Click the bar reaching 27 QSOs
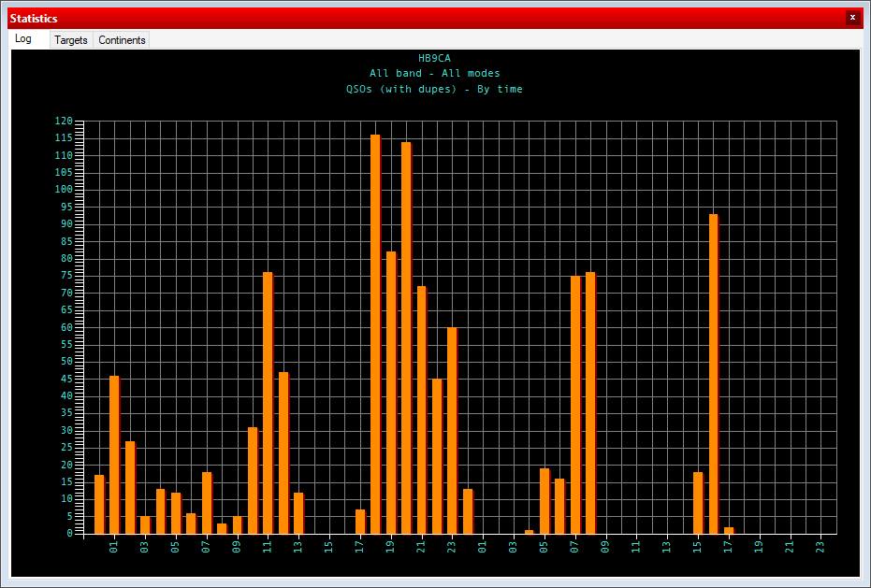Viewport: 871px width, 588px height. point(130,487)
